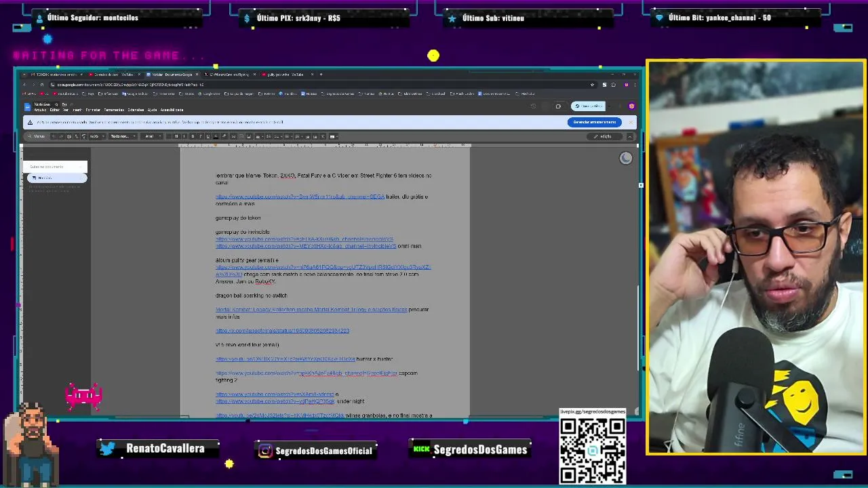This screenshot has height=488, width=868.
Task: Print the document using the printer icon
Action: (x=69, y=136)
